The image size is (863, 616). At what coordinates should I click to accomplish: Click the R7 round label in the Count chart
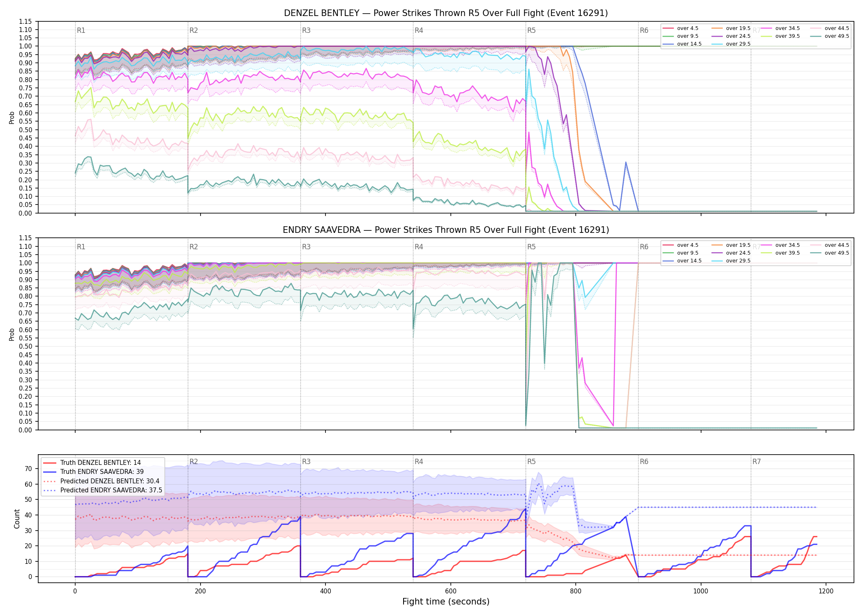pyautogui.click(x=757, y=462)
